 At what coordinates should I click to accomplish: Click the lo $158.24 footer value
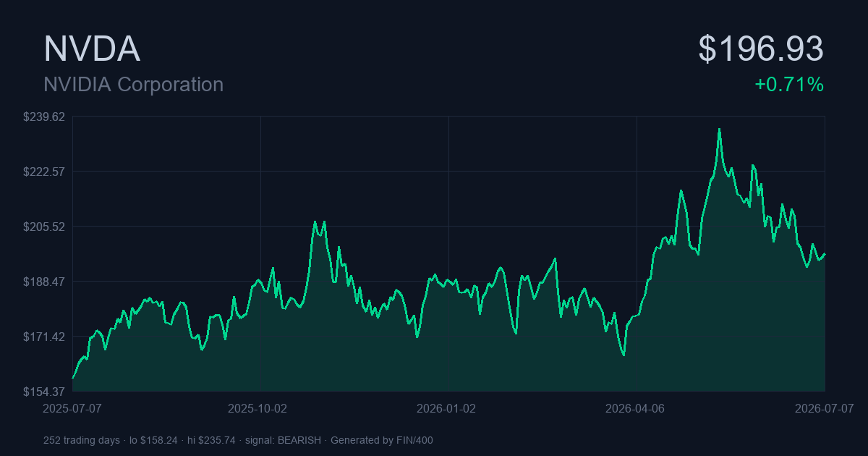pos(153,440)
